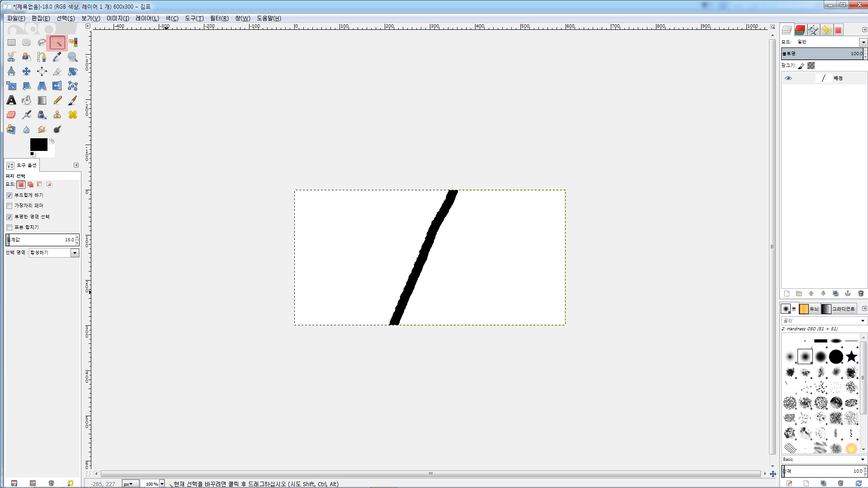Select the Paths tool
Viewport: 868px width, 488px height.
click(42, 57)
